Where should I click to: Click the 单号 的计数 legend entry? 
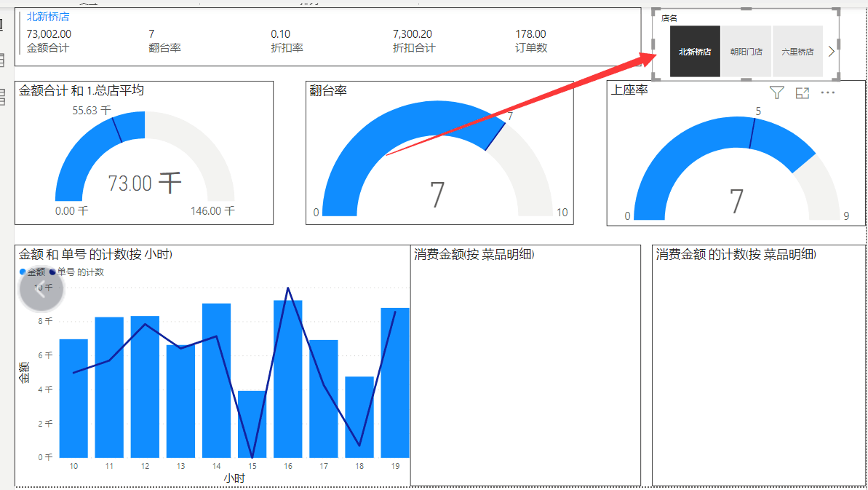tap(76, 272)
